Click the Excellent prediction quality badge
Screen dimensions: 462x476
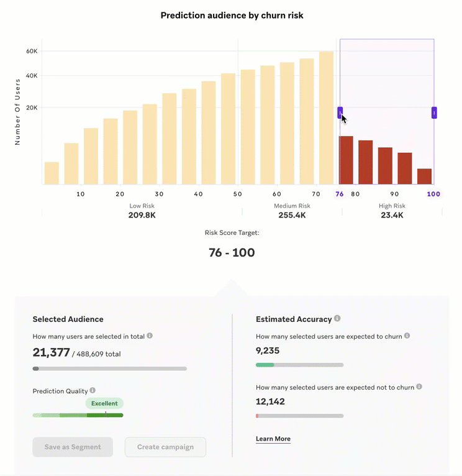(x=104, y=403)
